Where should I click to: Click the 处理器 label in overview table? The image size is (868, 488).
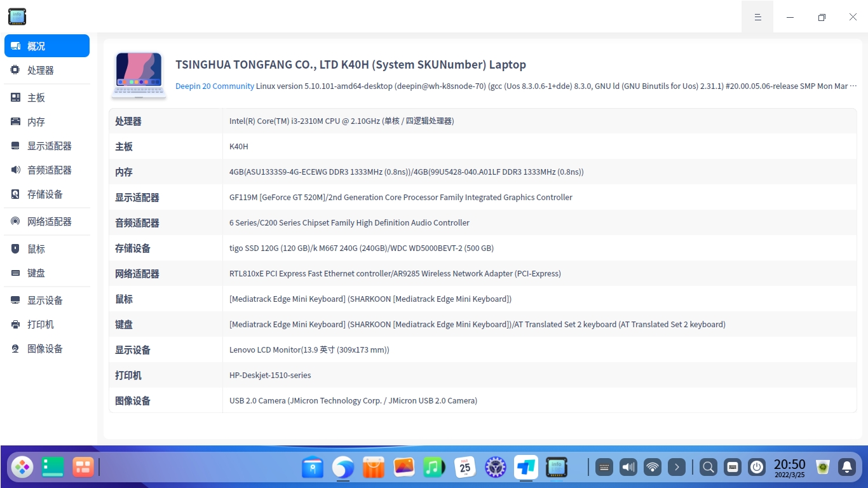[x=128, y=121]
